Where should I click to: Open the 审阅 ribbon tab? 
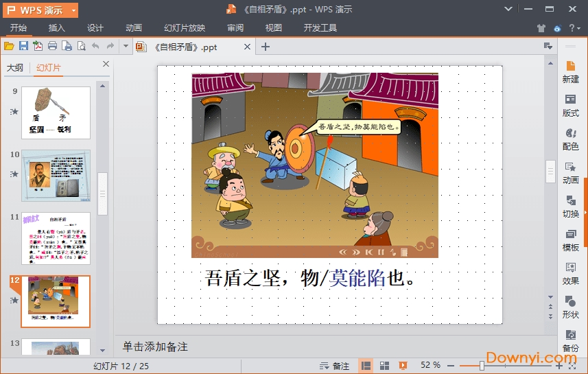point(235,27)
